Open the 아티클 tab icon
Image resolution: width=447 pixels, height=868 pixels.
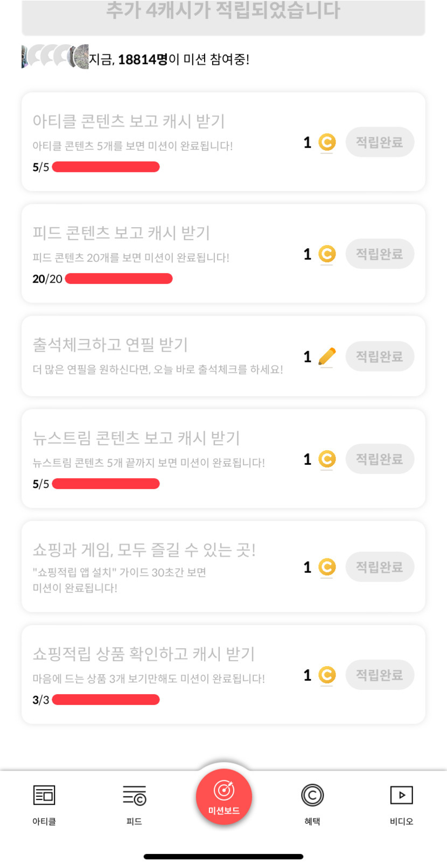pyautogui.click(x=44, y=795)
